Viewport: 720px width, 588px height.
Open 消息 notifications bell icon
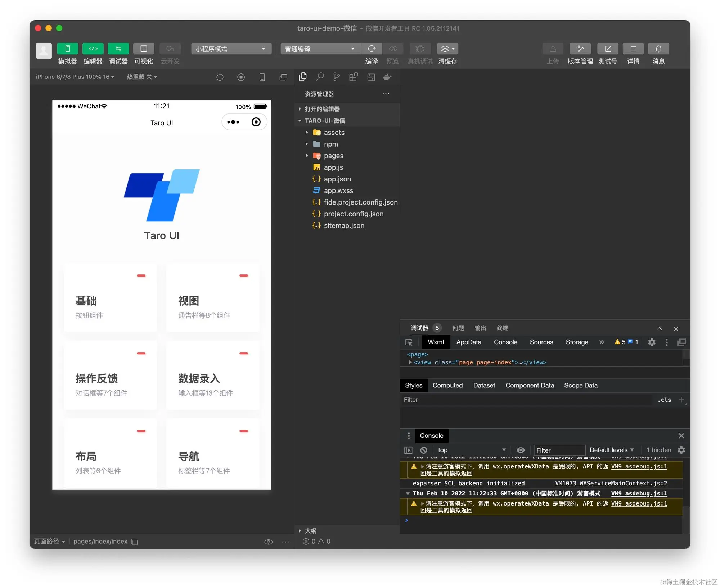(x=658, y=49)
